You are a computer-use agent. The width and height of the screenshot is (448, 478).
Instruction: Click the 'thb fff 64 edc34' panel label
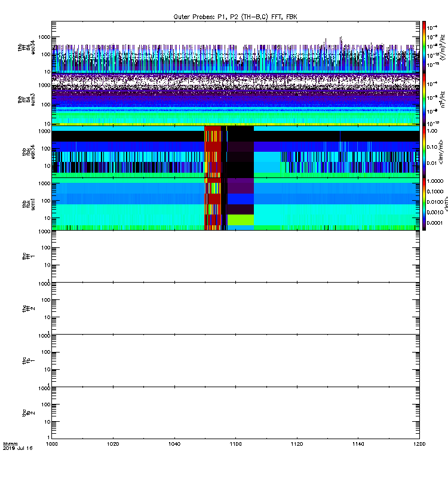coord(26,48)
